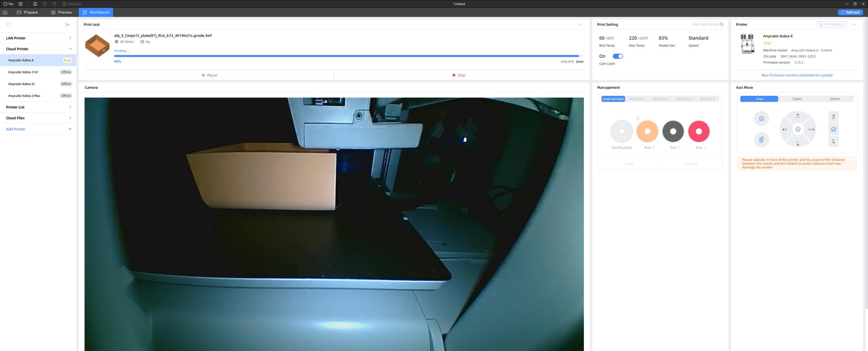The height and width of the screenshot is (351, 868).
Task: Switch to the Prepare tab
Action: point(27,12)
